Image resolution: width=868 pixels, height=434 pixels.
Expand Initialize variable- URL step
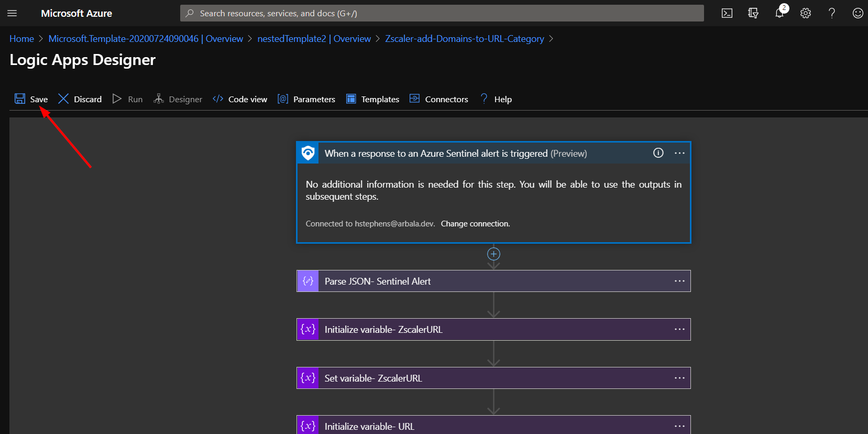tap(493, 425)
